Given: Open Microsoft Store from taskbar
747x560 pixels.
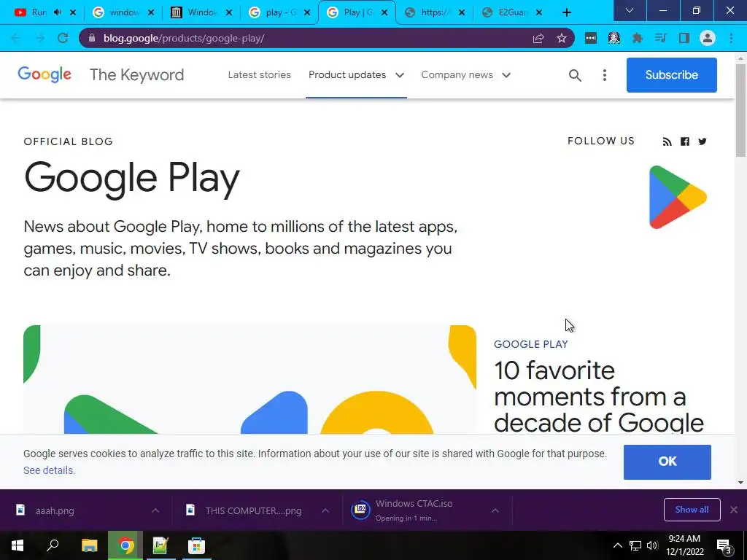Looking at the screenshot, I should point(196,545).
